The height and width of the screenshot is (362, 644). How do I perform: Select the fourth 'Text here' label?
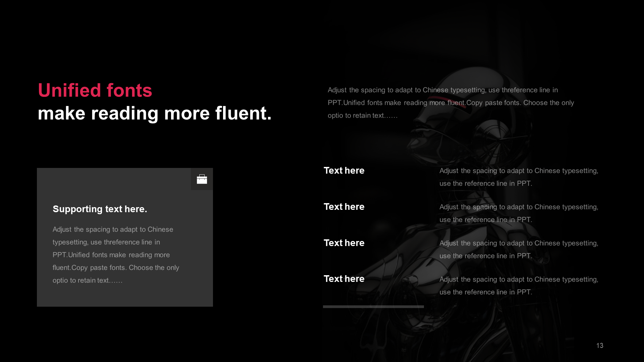pyautogui.click(x=344, y=279)
